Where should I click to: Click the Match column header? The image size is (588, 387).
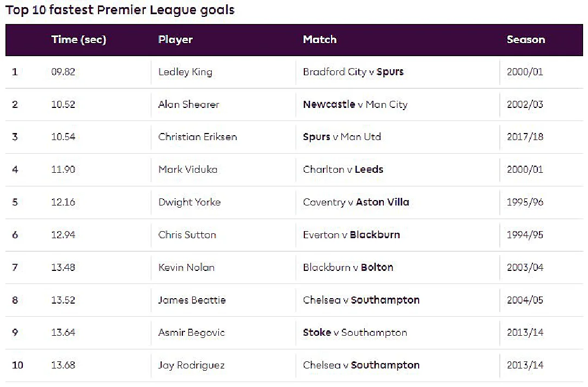tap(320, 39)
